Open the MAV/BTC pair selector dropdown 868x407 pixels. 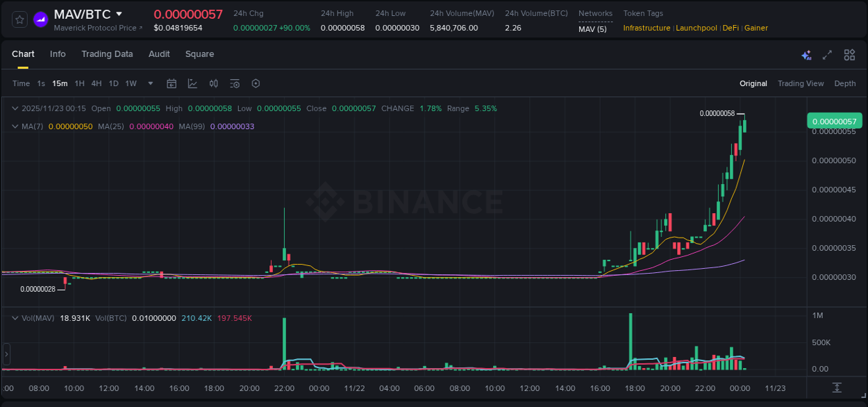click(x=119, y=13)
